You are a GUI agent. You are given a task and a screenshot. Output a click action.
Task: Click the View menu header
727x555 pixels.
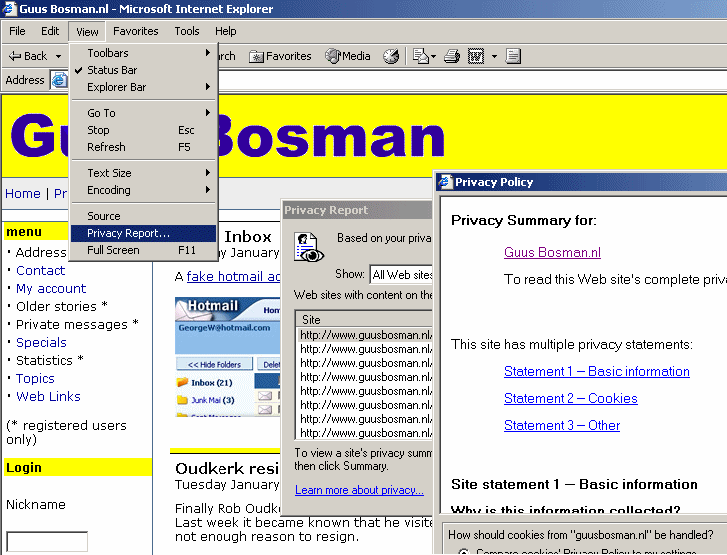click(x=87, y=32)
